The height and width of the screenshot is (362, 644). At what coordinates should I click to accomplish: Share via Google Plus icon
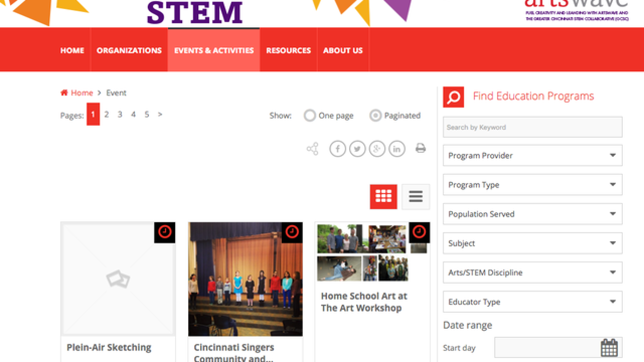click(377, 149)
